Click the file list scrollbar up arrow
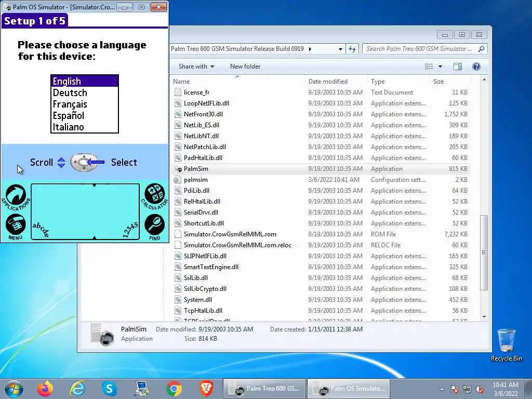Image resolution: width=532 pixels, height=399 pixels. [484, 79]
